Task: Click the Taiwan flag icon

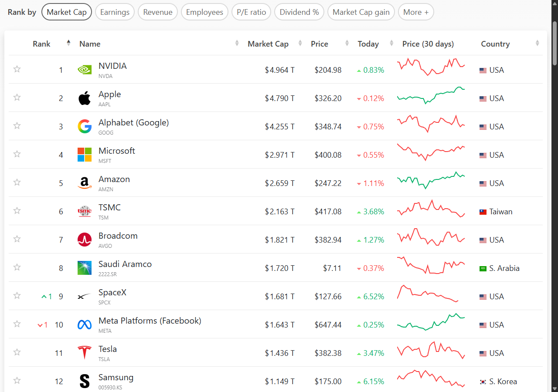Action: coord(483,212)
